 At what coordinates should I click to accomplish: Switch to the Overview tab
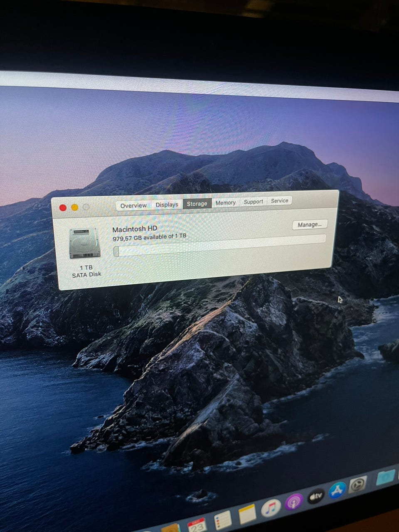[x=133, y=205]
